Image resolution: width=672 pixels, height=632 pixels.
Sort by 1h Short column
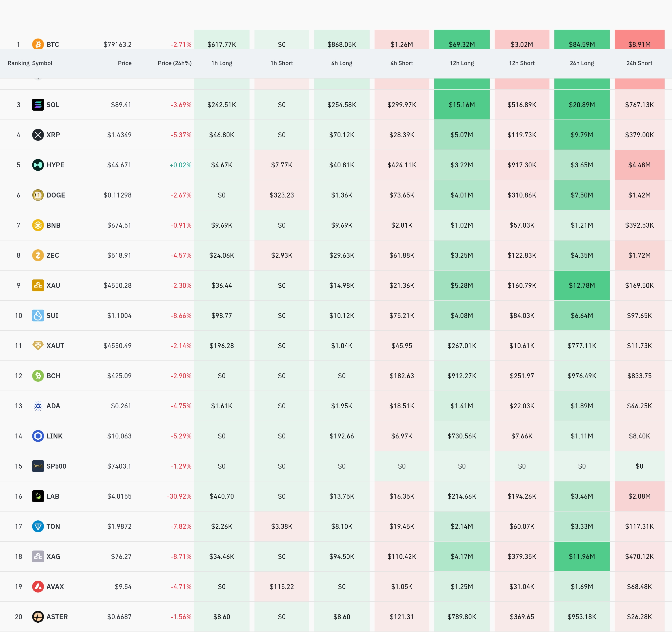point(282,63)
